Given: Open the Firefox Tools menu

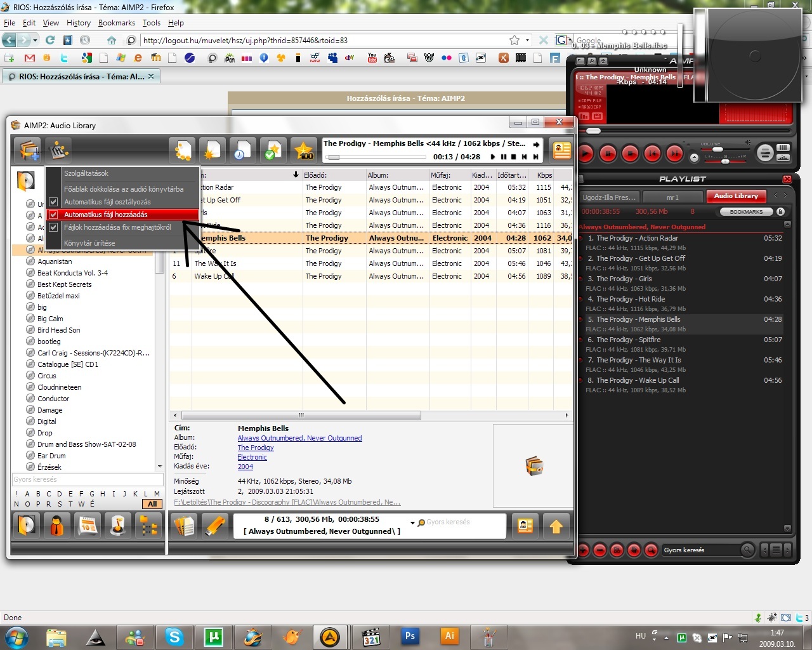Looking at the screenshot, I should [152, 23].
